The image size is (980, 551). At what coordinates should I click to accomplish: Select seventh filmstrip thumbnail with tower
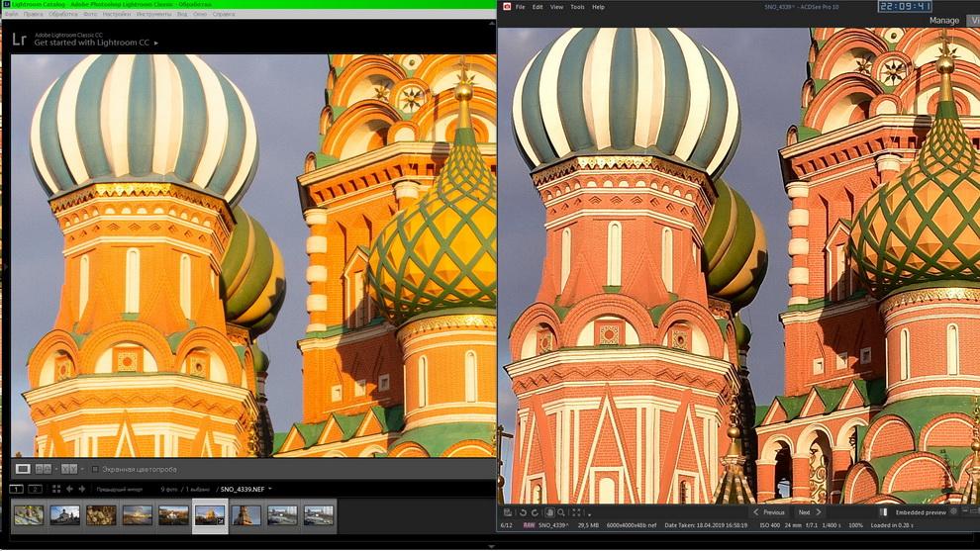coord(246,515)
